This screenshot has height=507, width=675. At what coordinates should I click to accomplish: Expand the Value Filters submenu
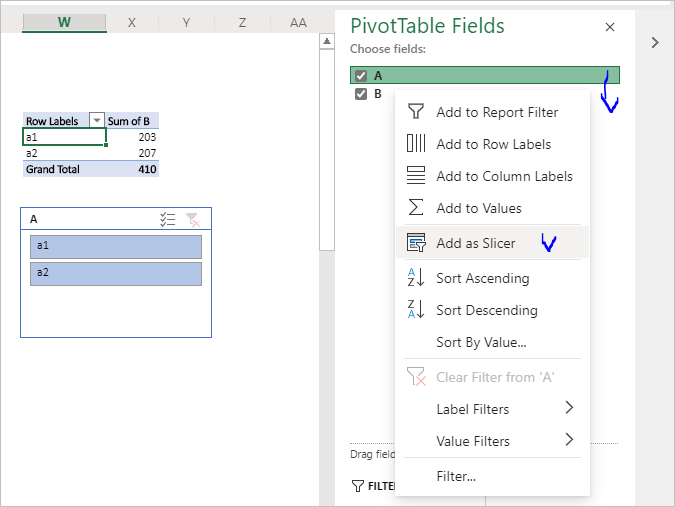click(x=569, y=440)
